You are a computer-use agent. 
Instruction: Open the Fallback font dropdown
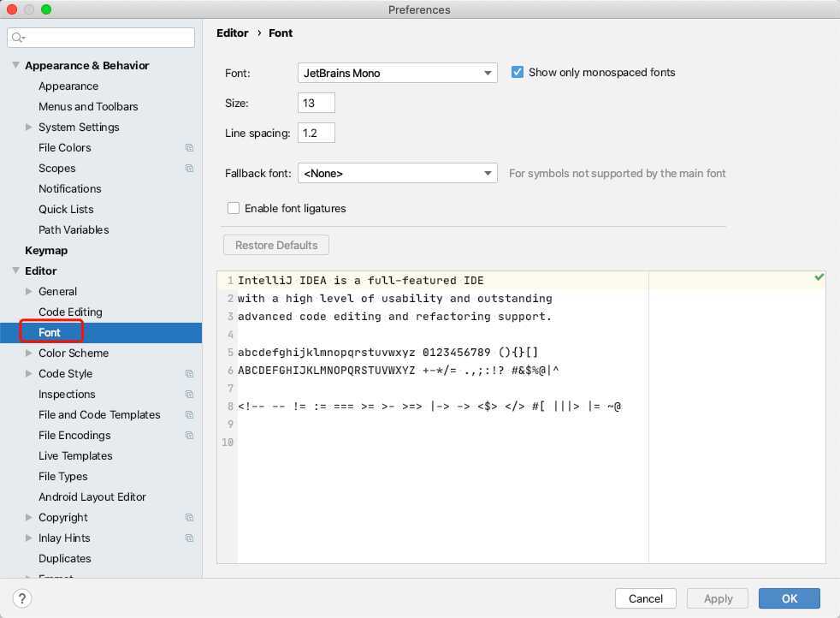click(x=398, y=173)
